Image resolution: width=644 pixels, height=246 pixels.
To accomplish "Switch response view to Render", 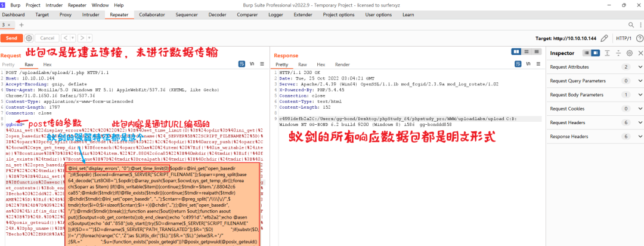I will point(342,64).
